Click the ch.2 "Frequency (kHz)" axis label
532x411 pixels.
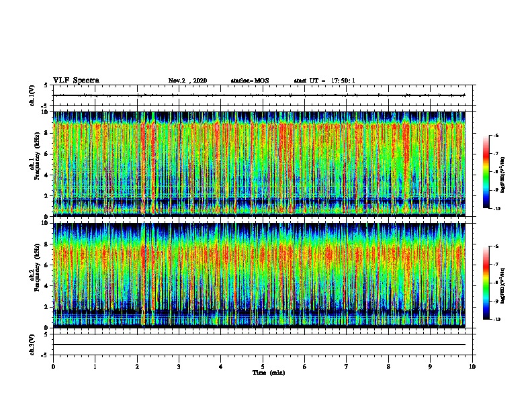pos(37,267)
